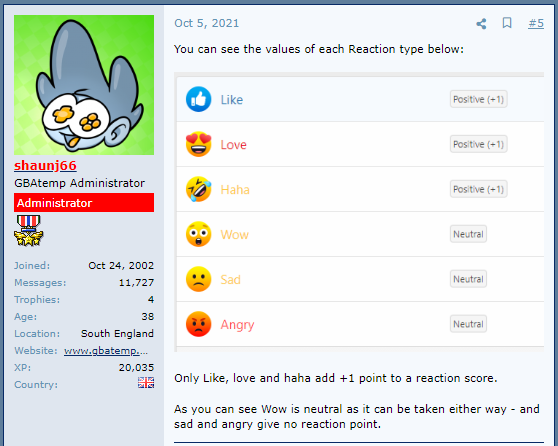Click the Like thumbs-up reaction icon

pyautogui.click(x=199, y=99)
